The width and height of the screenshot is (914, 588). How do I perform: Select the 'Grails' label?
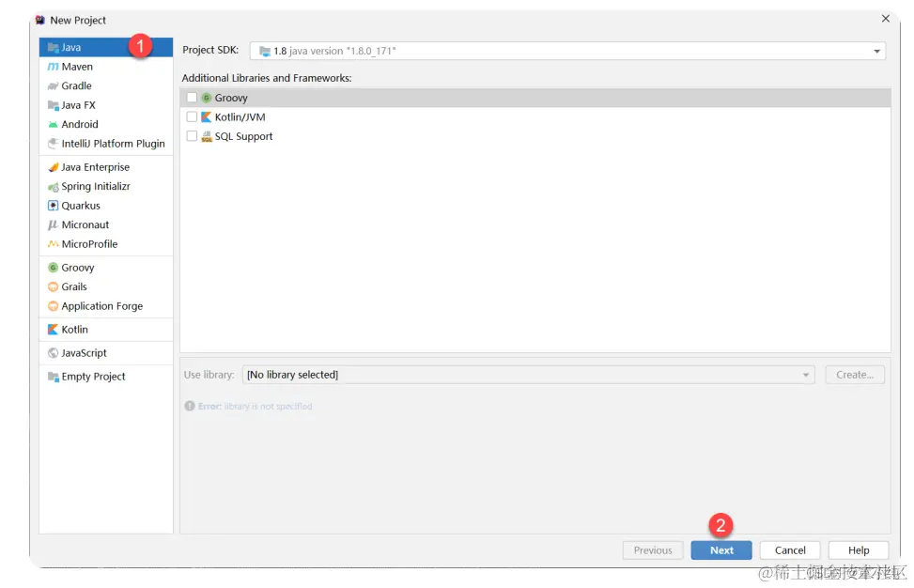74,286
